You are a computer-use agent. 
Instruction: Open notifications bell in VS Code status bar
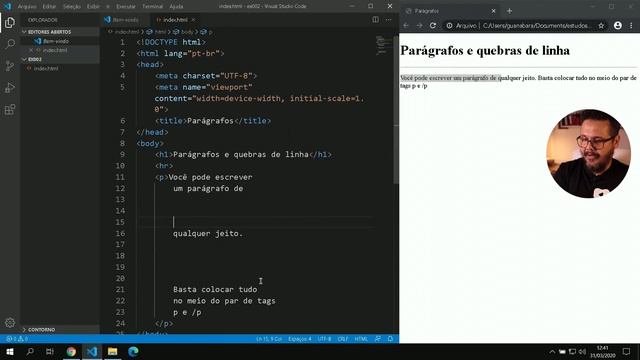coord(390,339)
